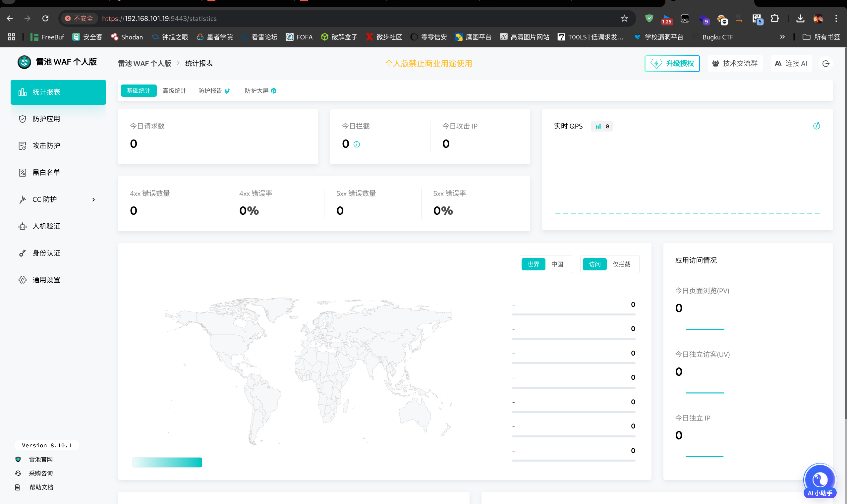Click info icon next to 今日拦截 count
The image size is (847, 504).
tap(357, 144)
